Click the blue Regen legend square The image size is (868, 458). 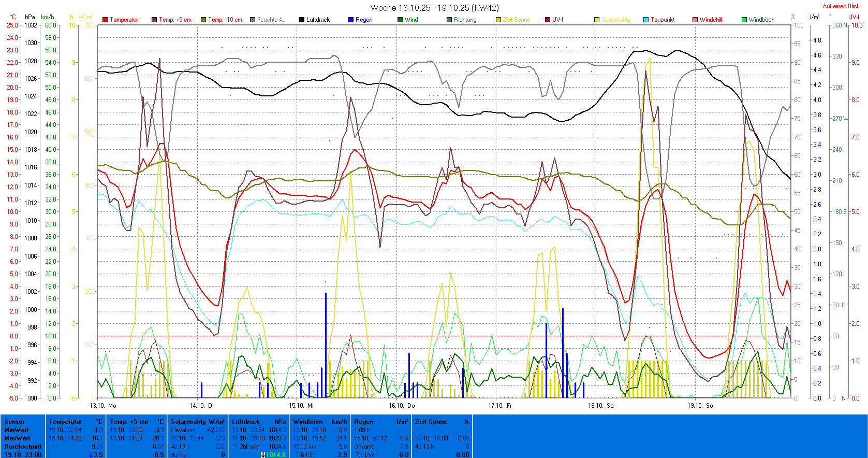[351, 20]
